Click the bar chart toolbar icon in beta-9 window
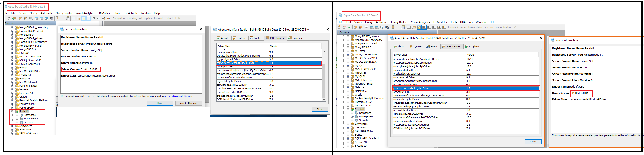Image resolution: width=644 pixels, height=155 pixels. (109, 18)
